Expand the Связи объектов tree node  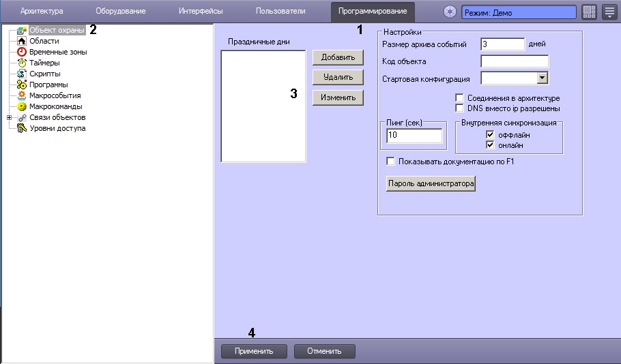coord(9,117)
